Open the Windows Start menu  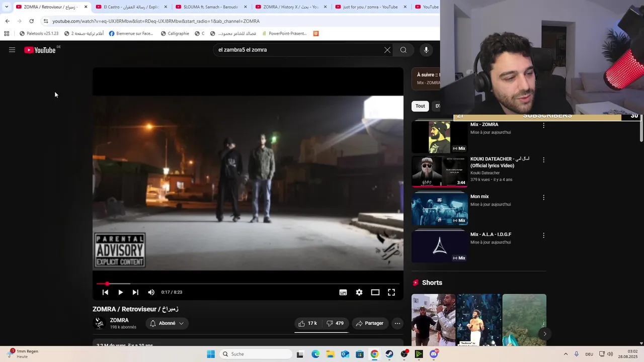[211, 354]
